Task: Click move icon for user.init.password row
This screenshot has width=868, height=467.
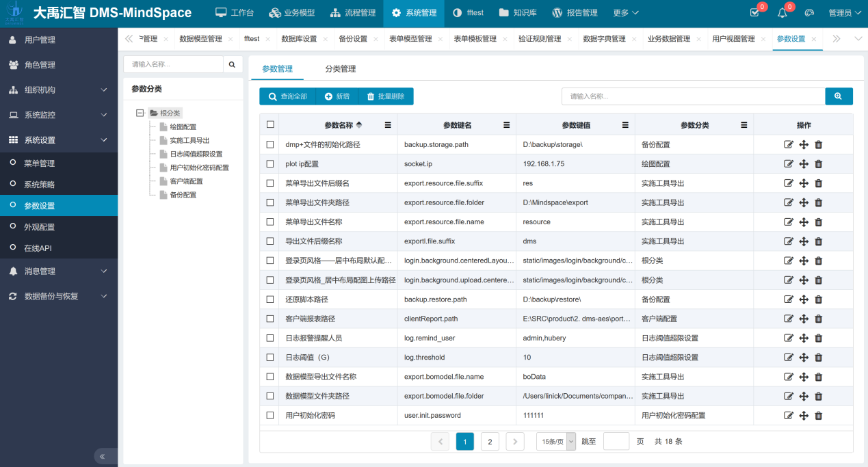Action: pyautogui.click(x=804, y=416)
